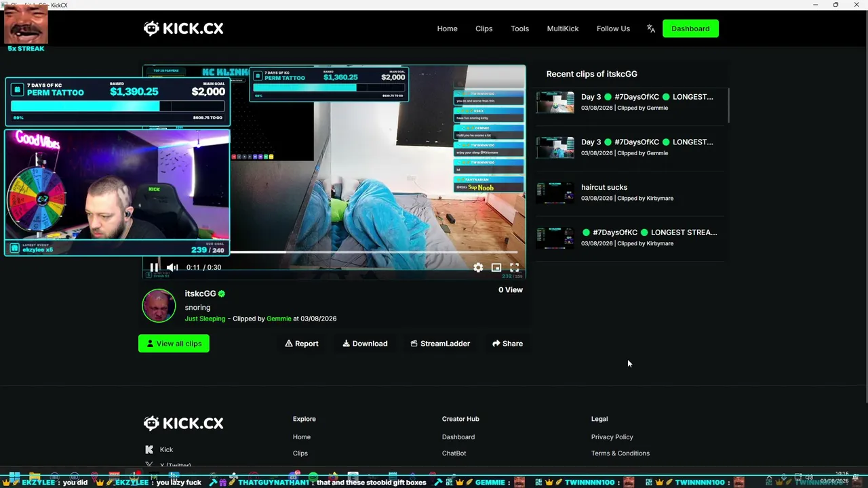
Task: Click the KICK.CX logo in the footer
Action: (x=183, y=424)
